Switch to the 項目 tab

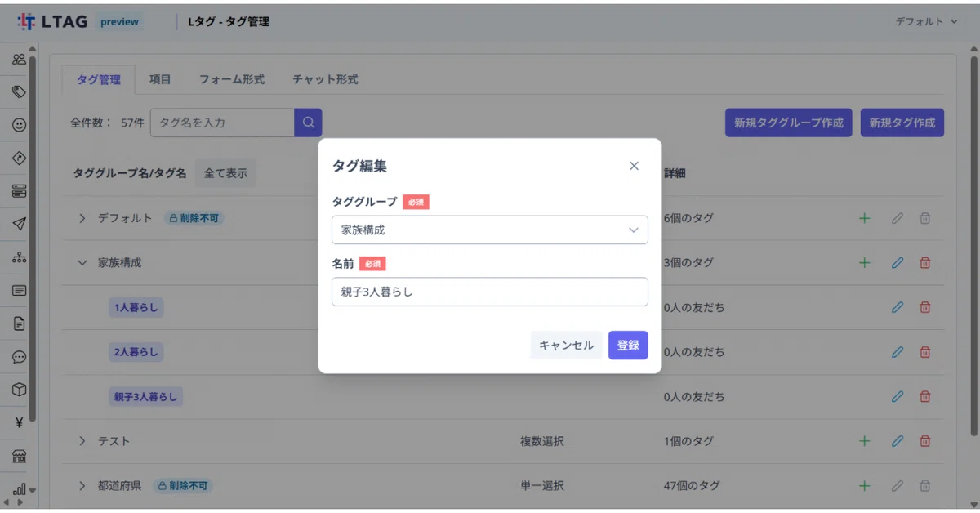point(160,79)
